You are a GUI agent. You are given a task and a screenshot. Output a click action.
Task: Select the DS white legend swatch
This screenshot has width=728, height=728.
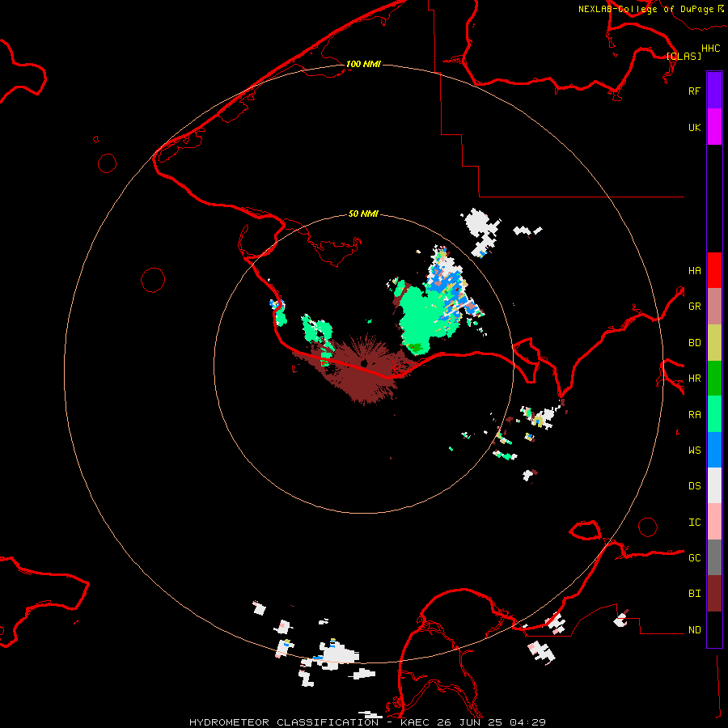tap(714, 485)
